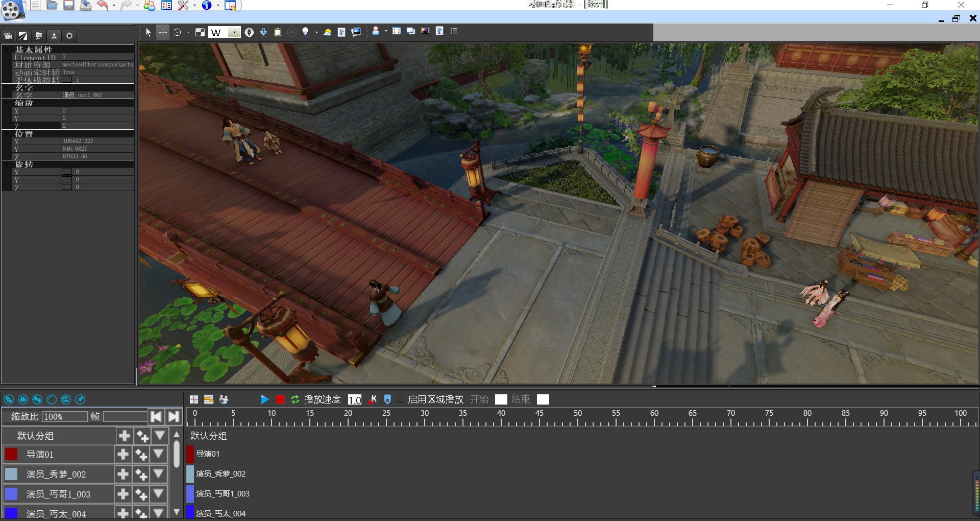
Task: Add item with plus button for 导演01
Action: [x=123, y=454]
